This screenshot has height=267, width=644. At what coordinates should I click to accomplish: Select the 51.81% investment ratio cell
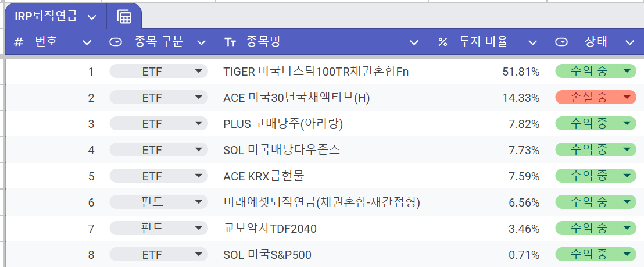click(x=488, y=72)
